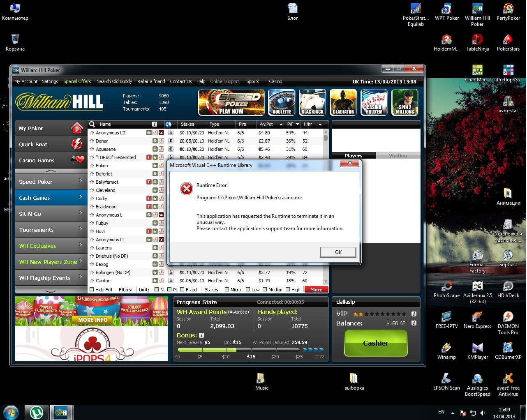Click the volume speaker tray icon
Image resolution: width=527 pixels, height=420 pixels.
click(483, 413)
